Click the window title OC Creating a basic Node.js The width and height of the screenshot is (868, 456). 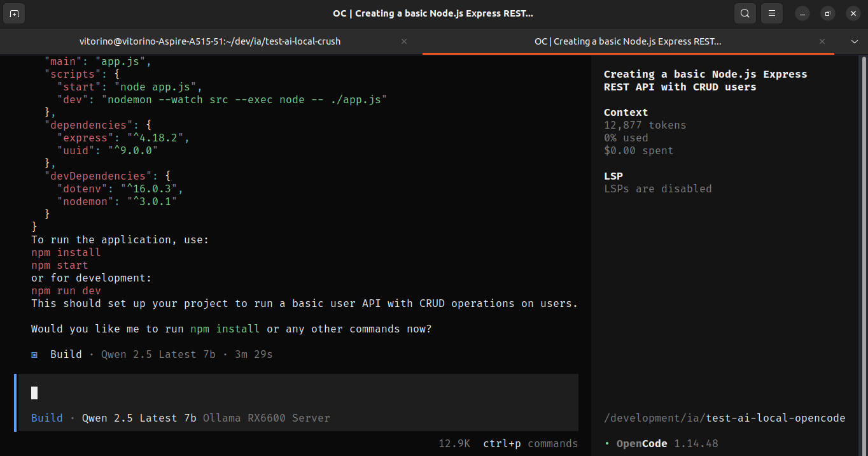[x=433, y=13]
